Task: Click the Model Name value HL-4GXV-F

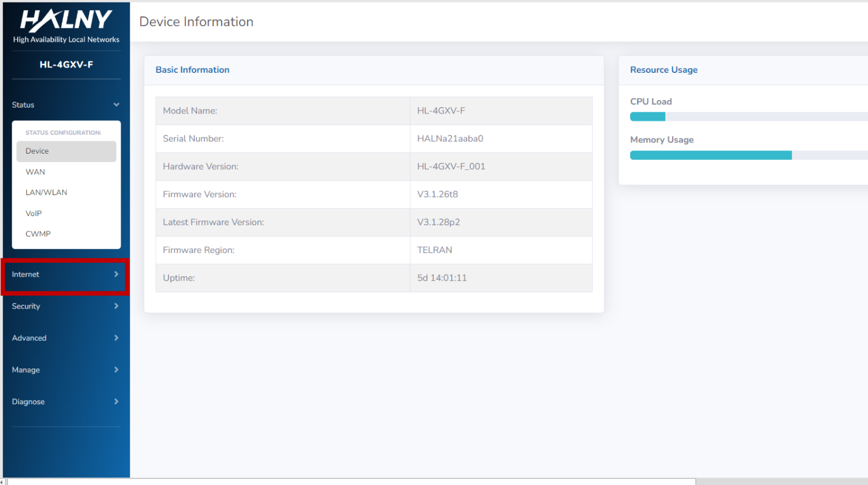Action: click(x=441, y=110)
